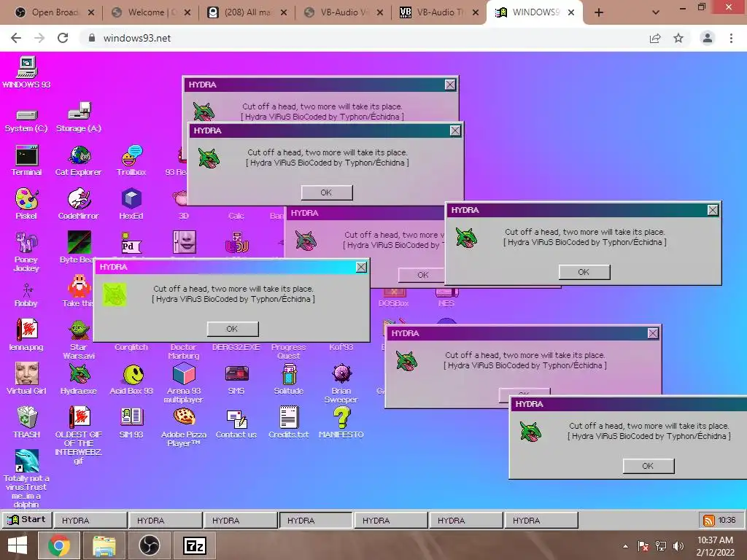Viewport: 747px width, 560px height.
Task: Show hidden system tray icons
Action: (625, 545)
